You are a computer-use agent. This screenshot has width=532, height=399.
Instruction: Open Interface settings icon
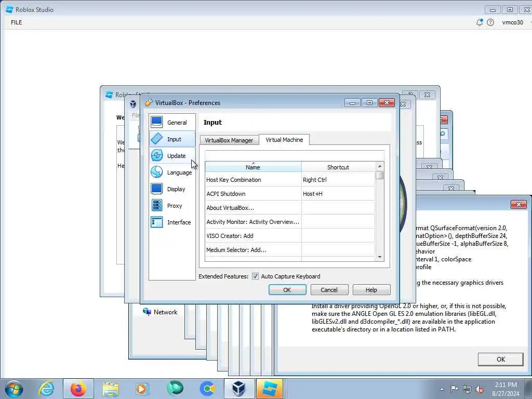coord(157,222)
